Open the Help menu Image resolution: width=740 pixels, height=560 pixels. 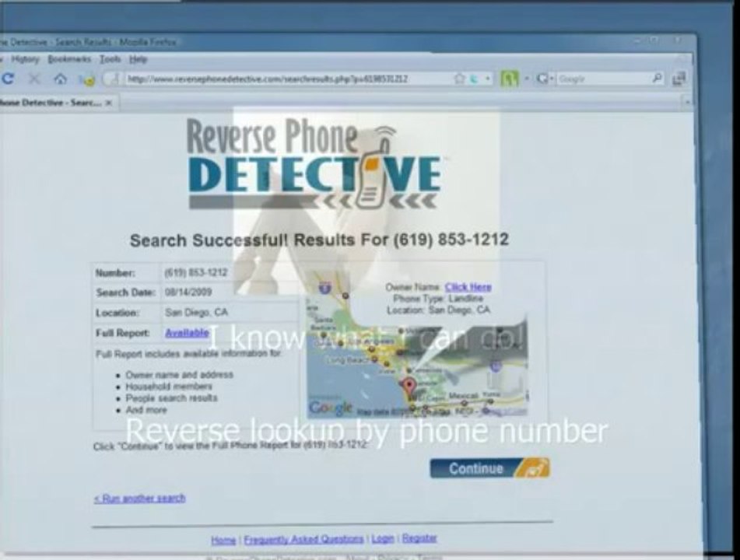[139, 59]
